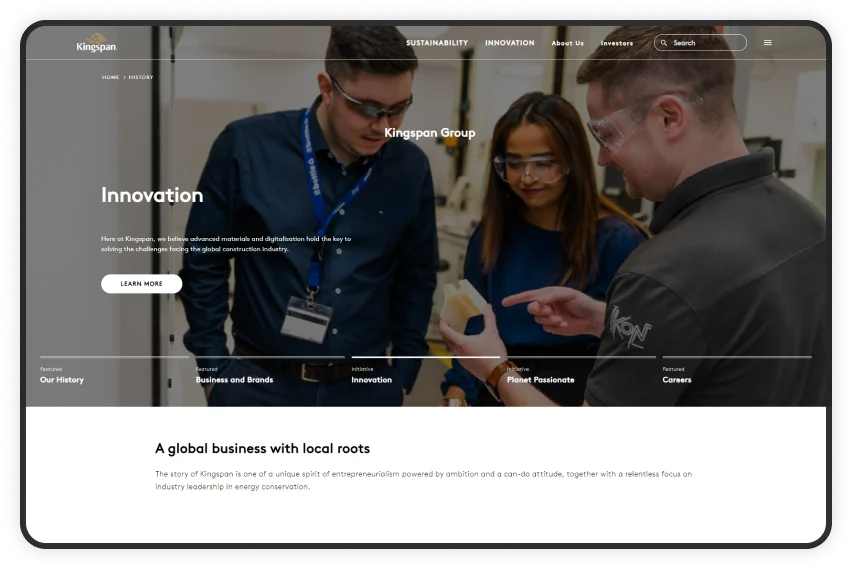Open the Sustainability menu item
Image resolution: width=852 pixels, height=569 pixels.
pos(436,43)
